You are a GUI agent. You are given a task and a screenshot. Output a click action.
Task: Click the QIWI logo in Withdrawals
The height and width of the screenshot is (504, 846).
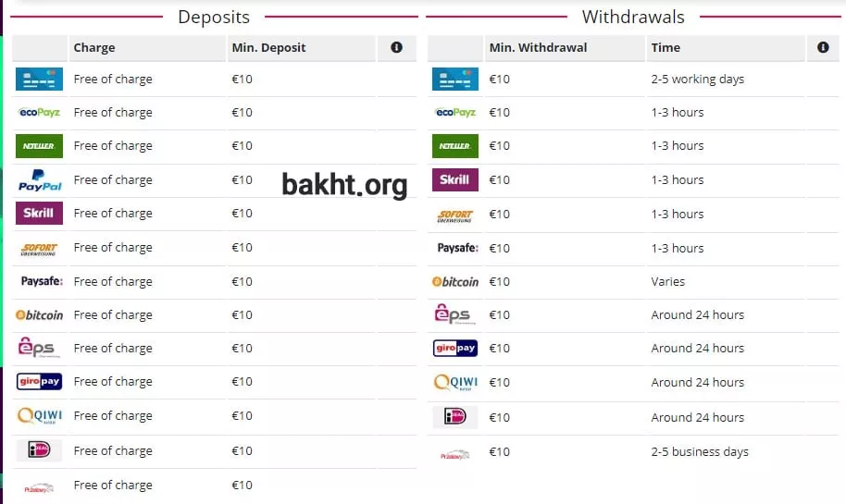click(455, 382)
